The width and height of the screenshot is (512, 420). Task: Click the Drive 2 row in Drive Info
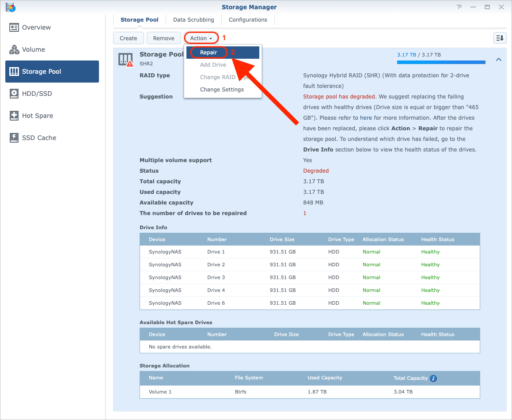point(310,265)
